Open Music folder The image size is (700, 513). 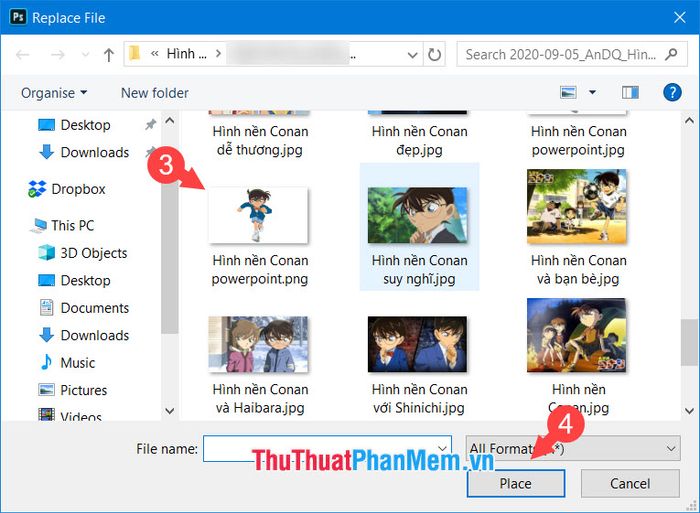(78, 363)
